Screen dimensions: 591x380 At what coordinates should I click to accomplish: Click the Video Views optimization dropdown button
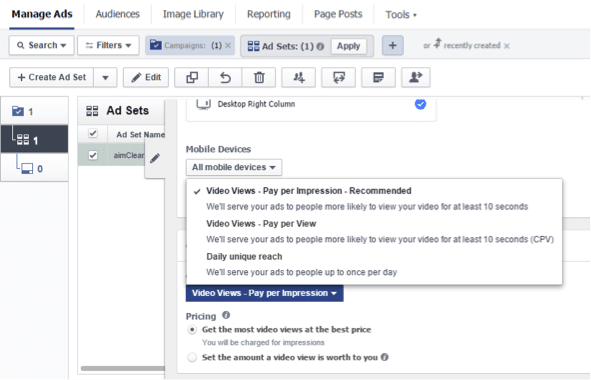click(264, 293)
